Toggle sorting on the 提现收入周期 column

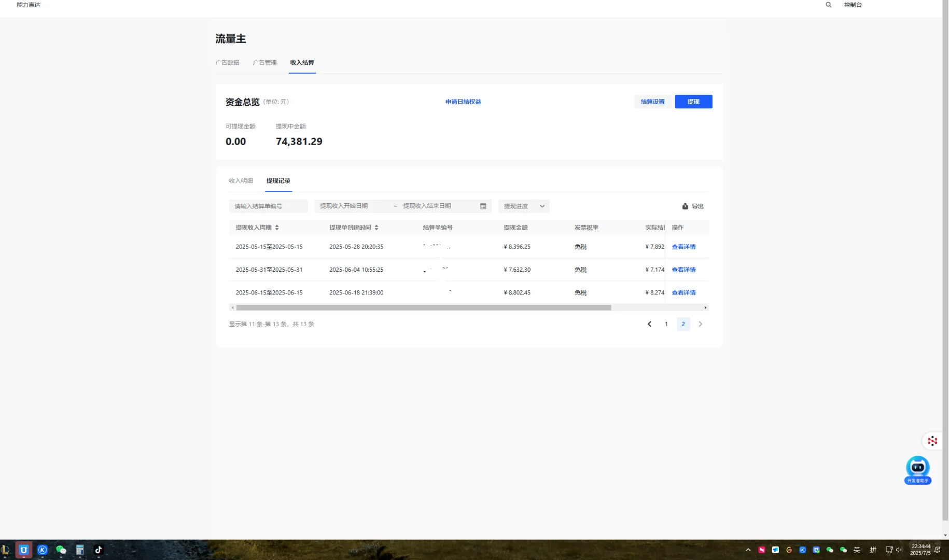pyautogui.click(x=277, y=227)
